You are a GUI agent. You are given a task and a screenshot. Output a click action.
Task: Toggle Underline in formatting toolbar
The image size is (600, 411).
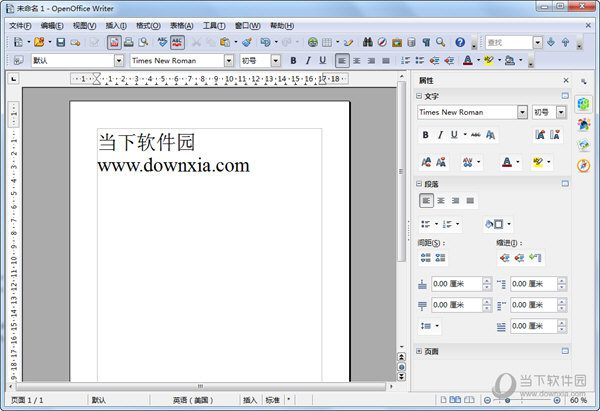(x=323, y=60)
